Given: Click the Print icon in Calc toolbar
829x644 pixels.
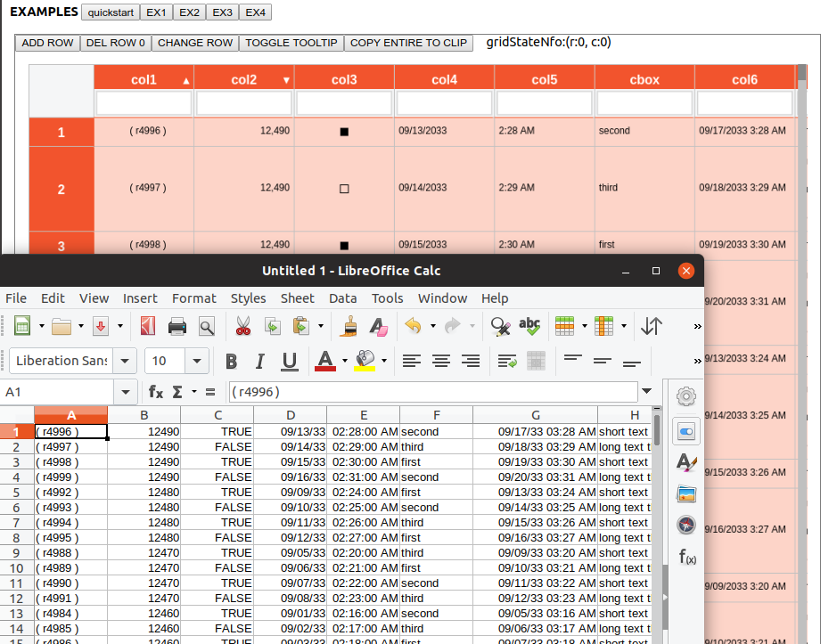Looking at the screenshot, I should tap(177, 327).
